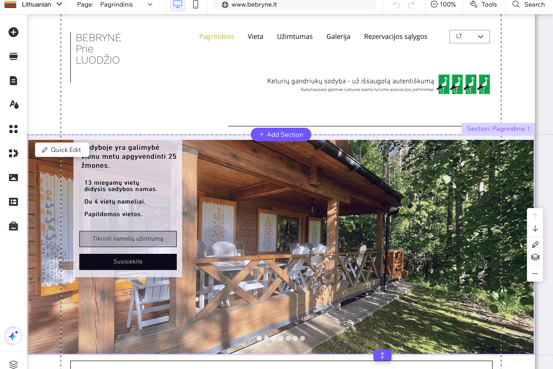Click the first green stork badge image
This screenshot has width=553, height=369.
pyautogui.click(x=444, y=84)
